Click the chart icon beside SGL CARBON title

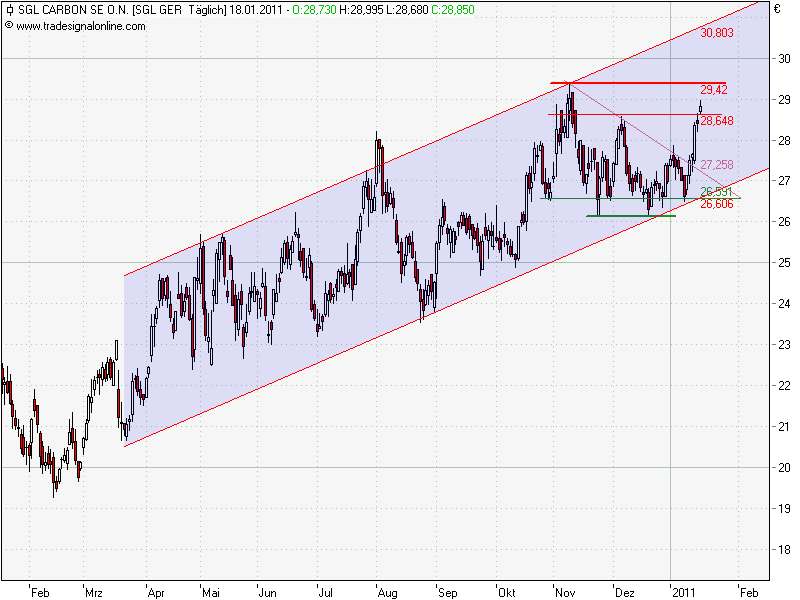pos(8,9)
